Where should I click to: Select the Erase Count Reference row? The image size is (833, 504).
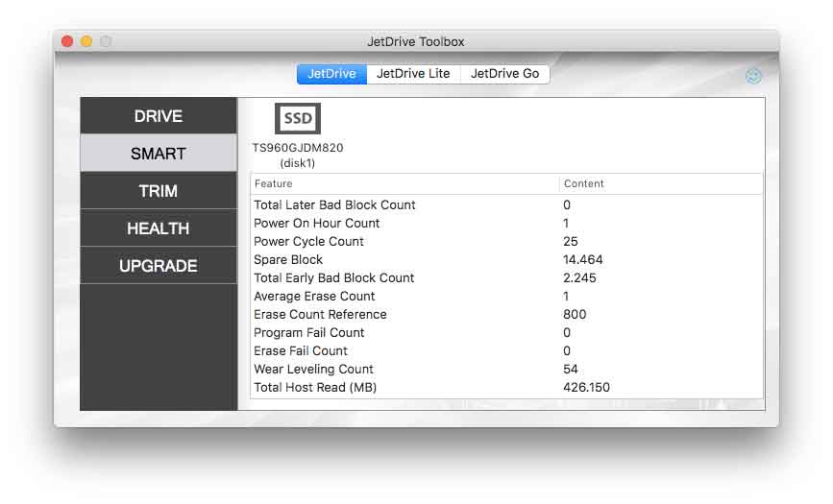(x=506, y=315)
